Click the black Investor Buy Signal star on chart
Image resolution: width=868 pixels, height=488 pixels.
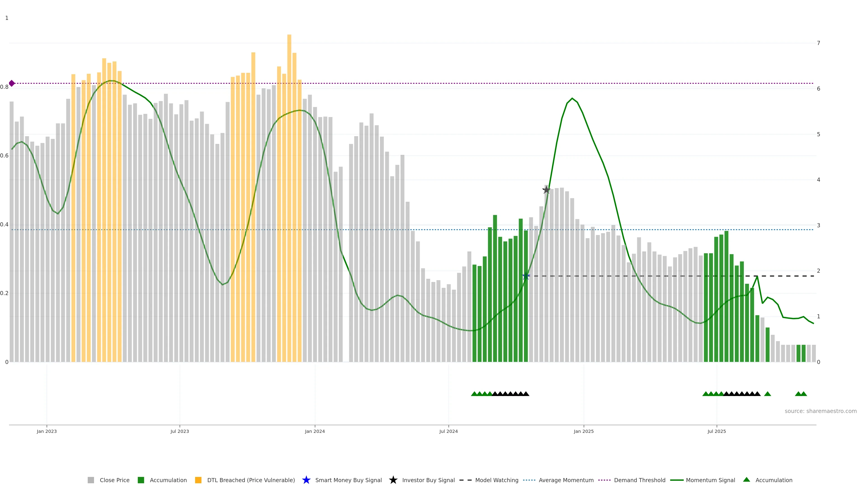(546, 190)
